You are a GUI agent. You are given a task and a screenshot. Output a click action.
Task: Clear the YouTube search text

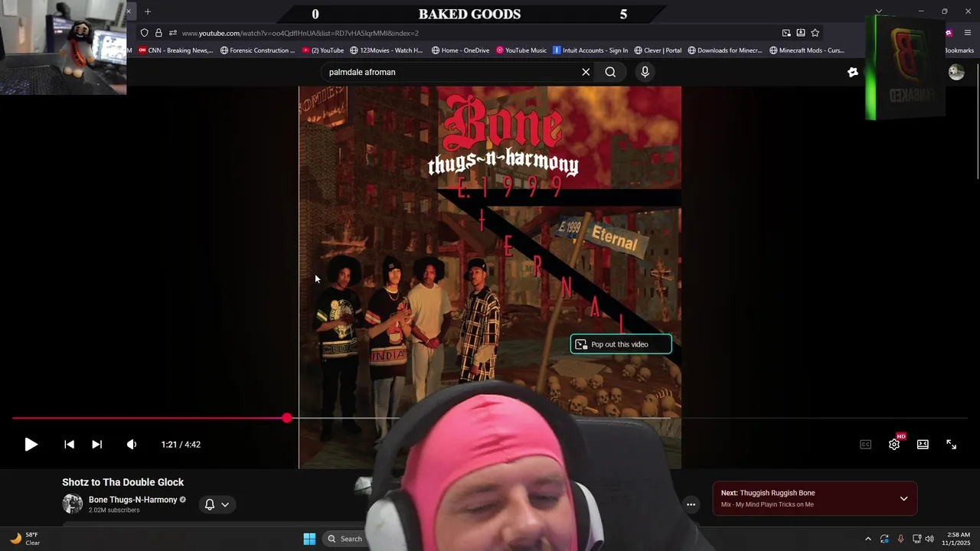(586, 72)
